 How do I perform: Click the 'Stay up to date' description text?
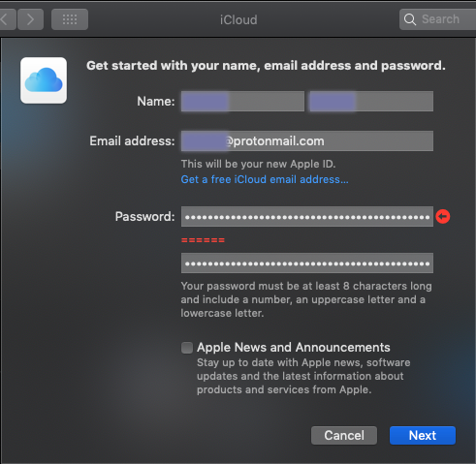click(x=303, y=376)
